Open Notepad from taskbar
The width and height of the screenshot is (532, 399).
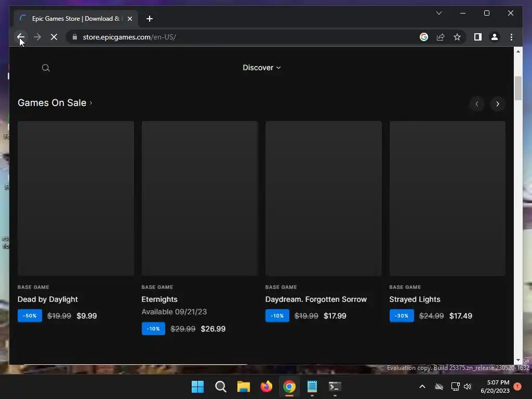coord(312,387)
